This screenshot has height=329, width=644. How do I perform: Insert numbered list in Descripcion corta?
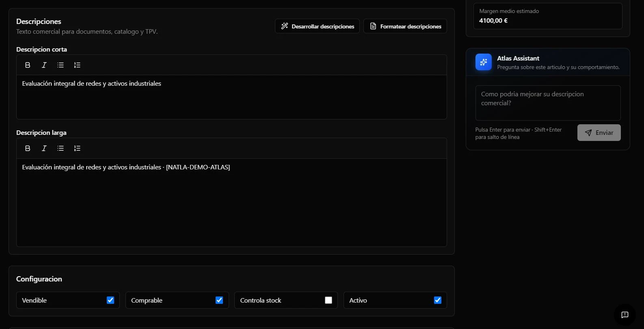pyautogui.click(x=77, y=65)
